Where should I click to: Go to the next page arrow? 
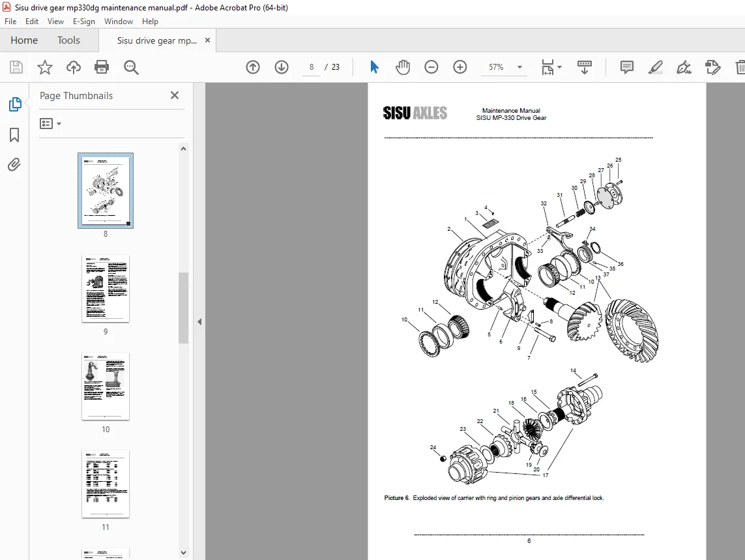coord(282,67)
